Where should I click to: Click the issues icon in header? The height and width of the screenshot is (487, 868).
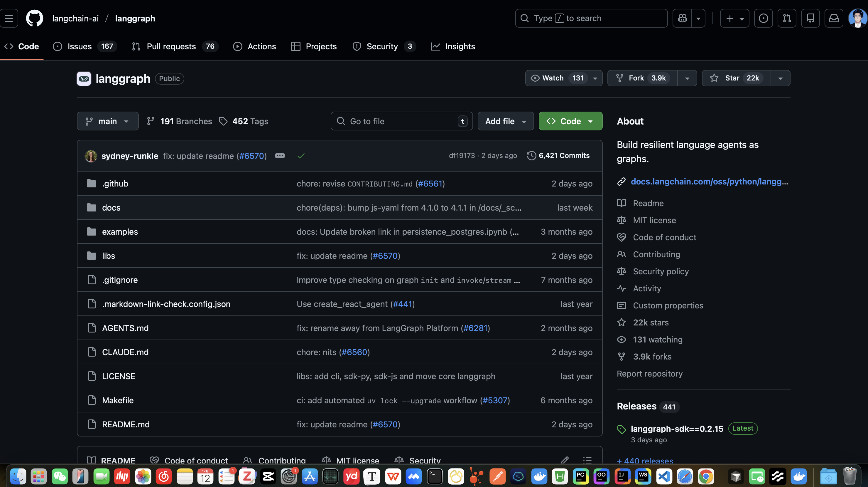[x=763, y=18]
